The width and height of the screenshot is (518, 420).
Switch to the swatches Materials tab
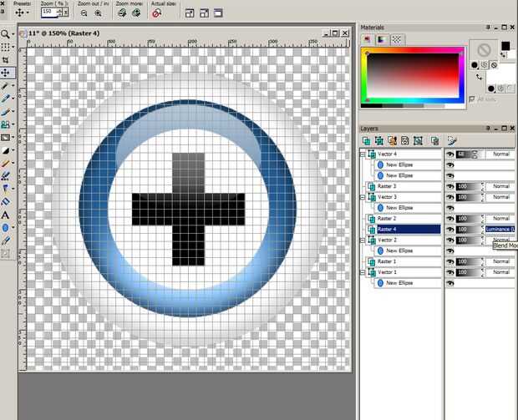coord(397,39)
